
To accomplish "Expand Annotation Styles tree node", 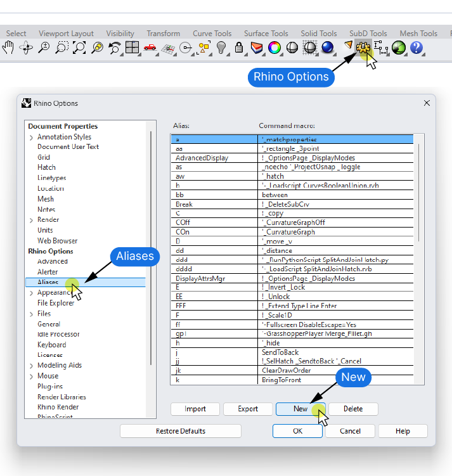I will 31,137.
